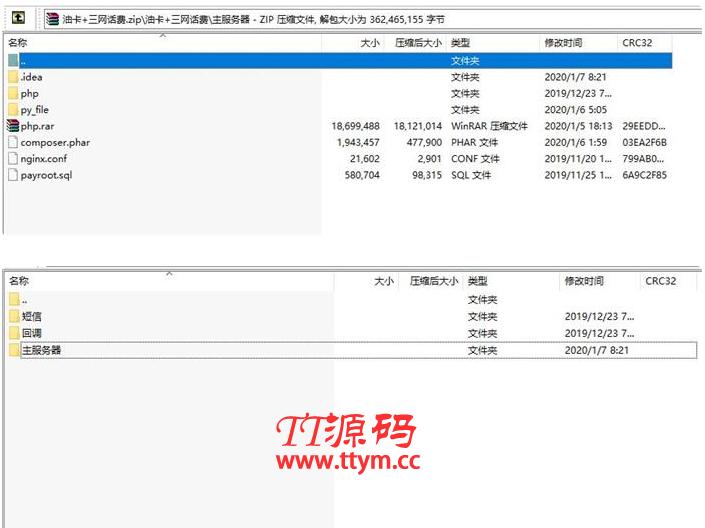Viewport: 705px width, 528px height.
Task: Select the nginx.conf file name
Action: [x=44, y=159]
